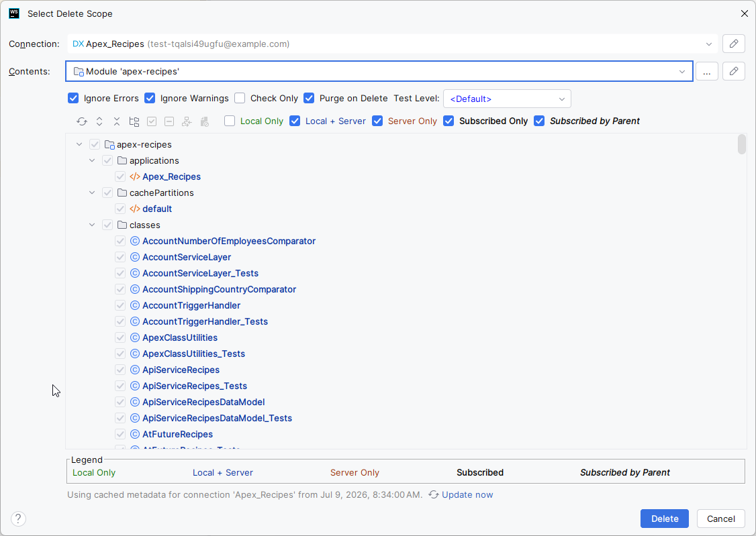This screenshot has width=756, height=536.
Task: Toggle the group by folders icon
Action: [x=134, y=121]
